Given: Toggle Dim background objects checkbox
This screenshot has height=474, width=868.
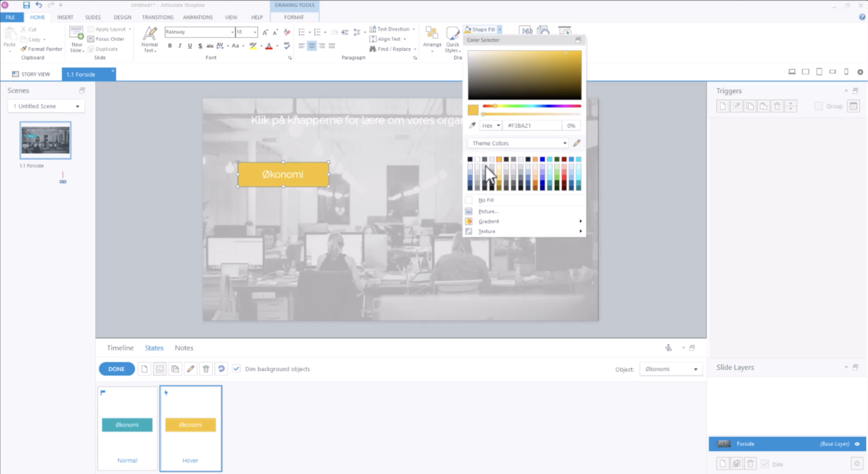Looking at the screenshot, I should pyautogui.click(x=237, y=369).
